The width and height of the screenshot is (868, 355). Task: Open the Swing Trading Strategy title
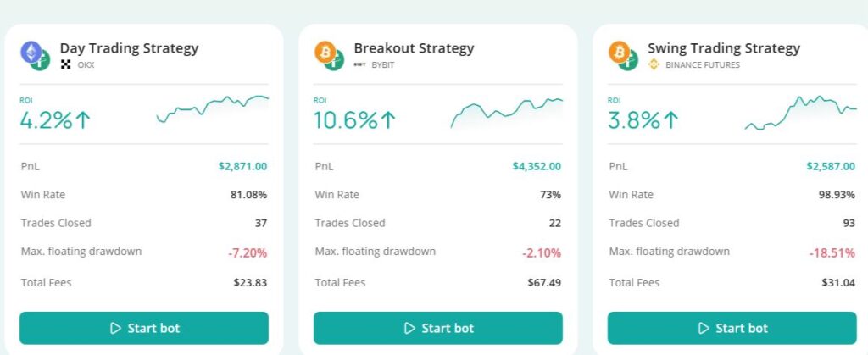723,48
